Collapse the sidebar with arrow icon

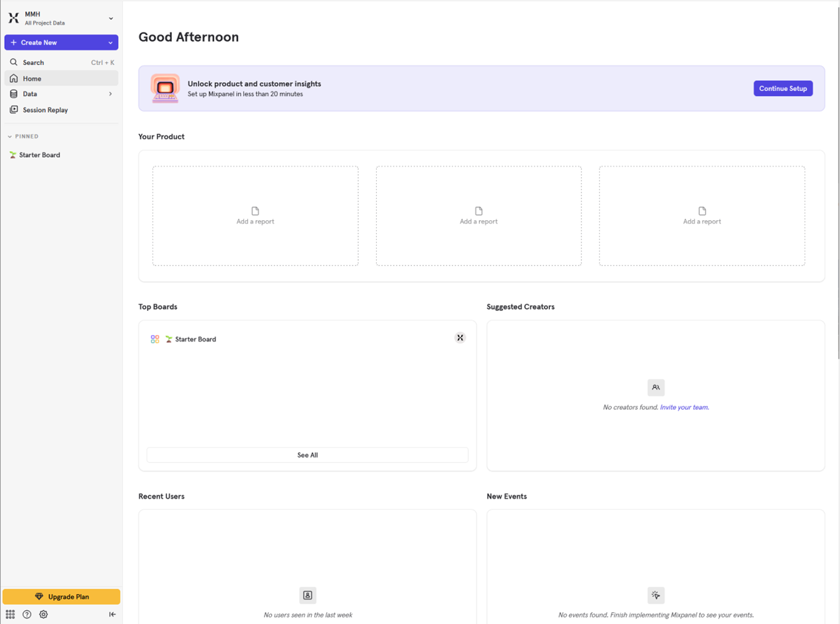[112, 614]
